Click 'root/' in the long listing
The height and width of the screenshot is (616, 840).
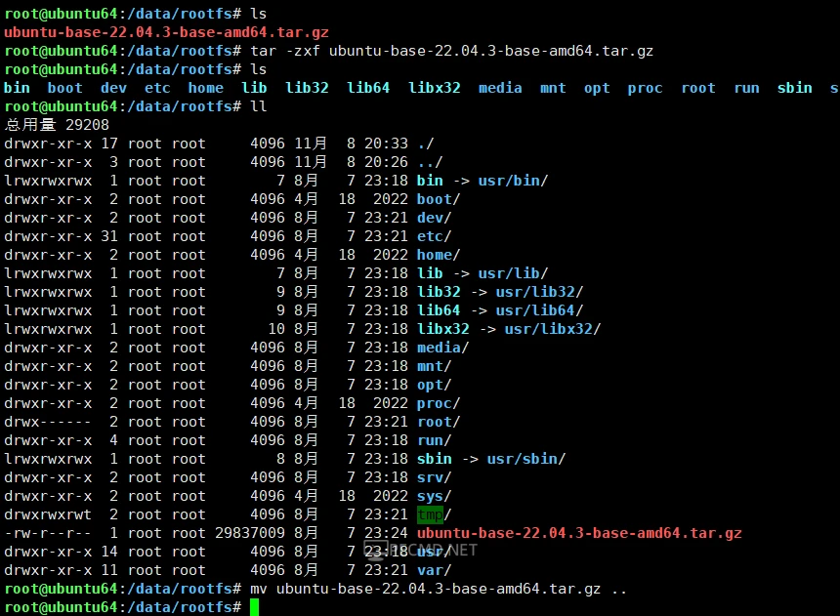[439, 422]
